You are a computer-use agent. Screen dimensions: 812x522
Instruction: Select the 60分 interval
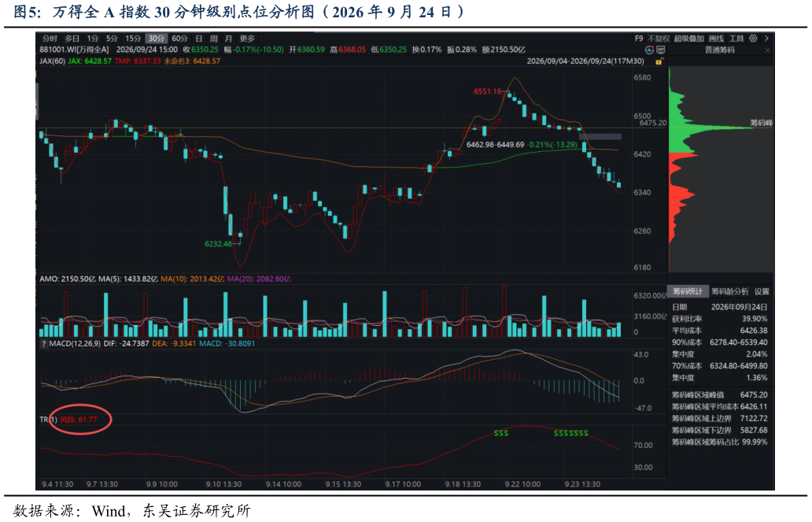[x=179, y=39]
